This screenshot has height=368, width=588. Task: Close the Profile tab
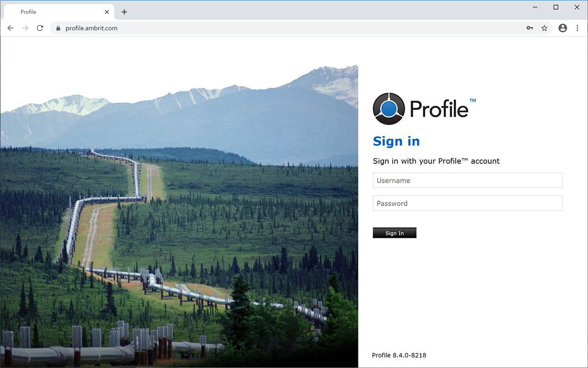pyautogui.click(x=107, y=12)
